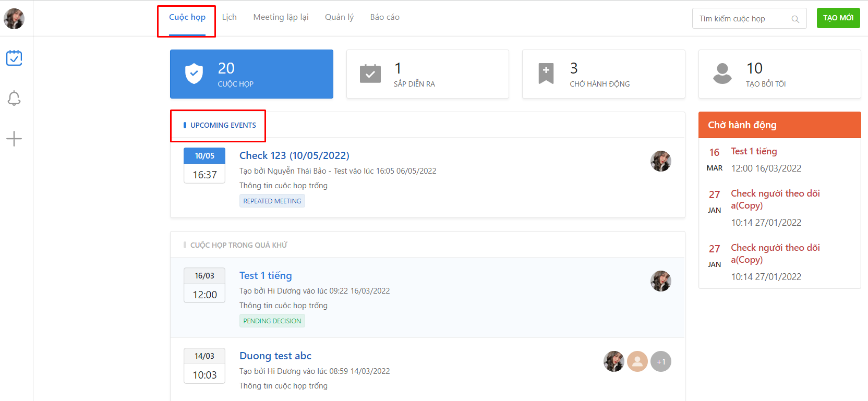Open the Test 1 tiếng meeting in the past list
The height and width of the screenshot is (401, 868).
click(266, 275)
